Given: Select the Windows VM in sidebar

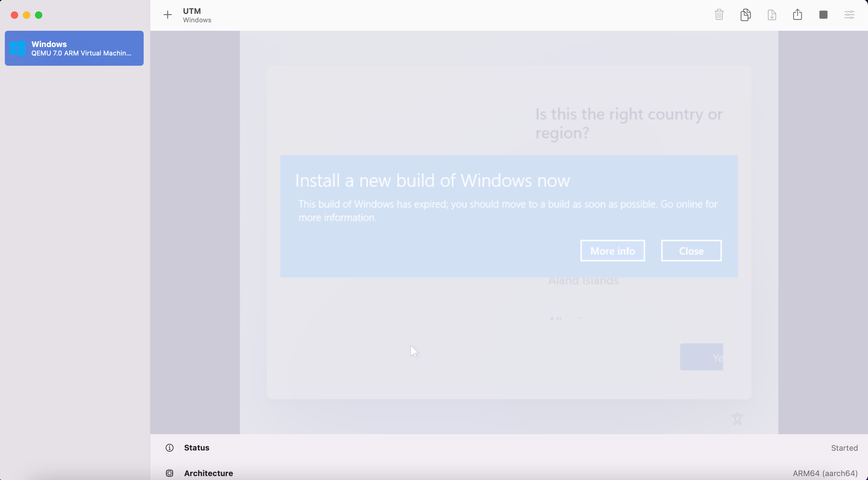Looking at the screenshot, I should click(x=74, y=48).
